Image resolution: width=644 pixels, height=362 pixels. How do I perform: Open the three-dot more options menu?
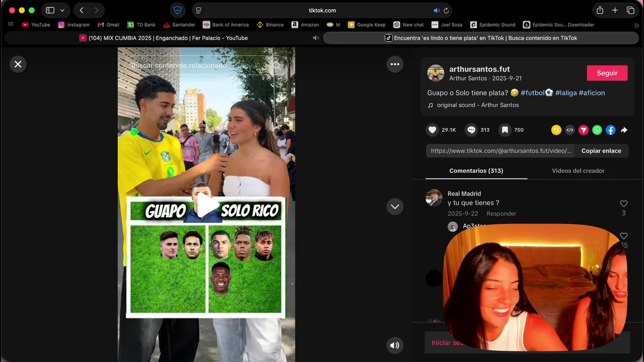click(x=395, y=64)
